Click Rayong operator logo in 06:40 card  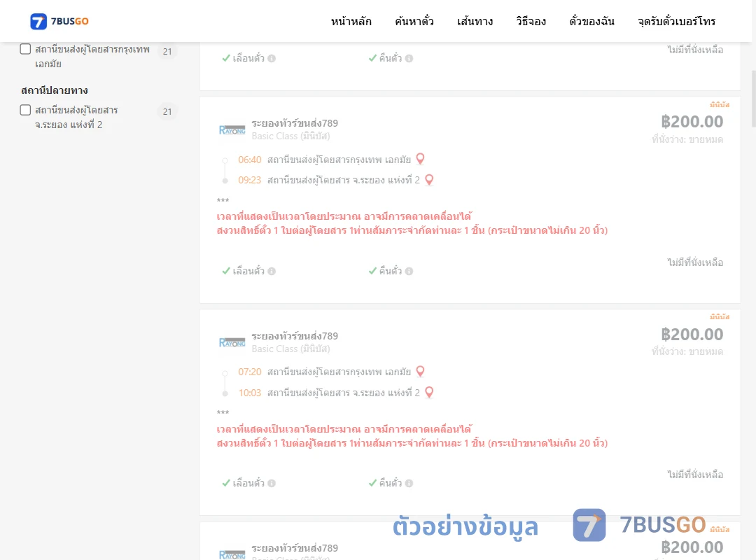coord(232,129)
